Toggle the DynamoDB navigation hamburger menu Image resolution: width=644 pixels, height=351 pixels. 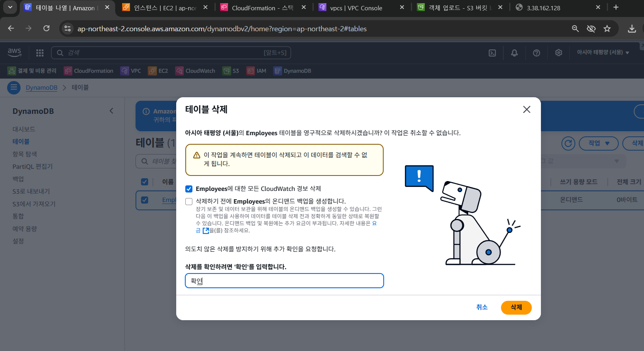[x=14, y=87]
